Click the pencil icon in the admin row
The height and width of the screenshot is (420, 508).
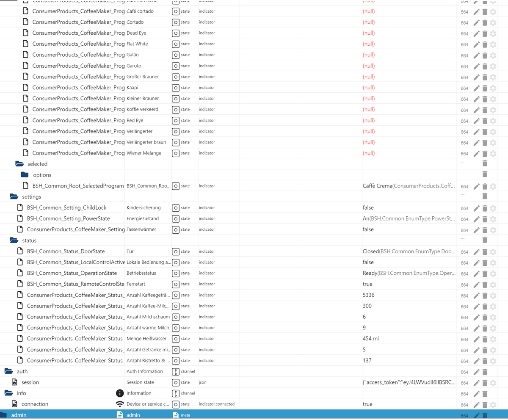pos(476,416)
